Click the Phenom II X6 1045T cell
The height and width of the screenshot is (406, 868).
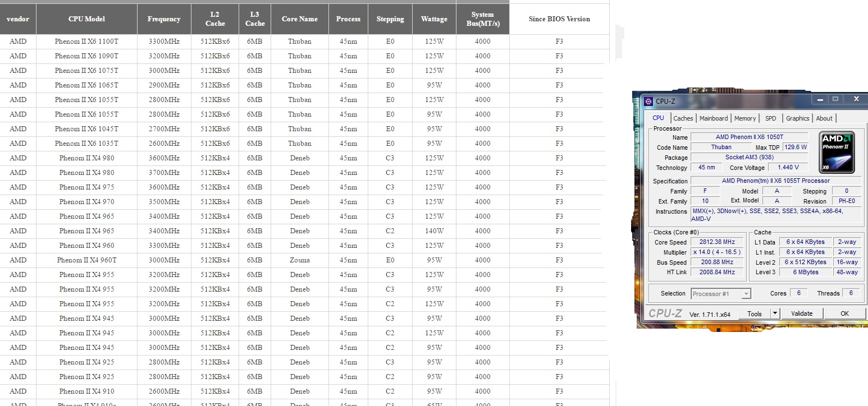tap(86, 129)
